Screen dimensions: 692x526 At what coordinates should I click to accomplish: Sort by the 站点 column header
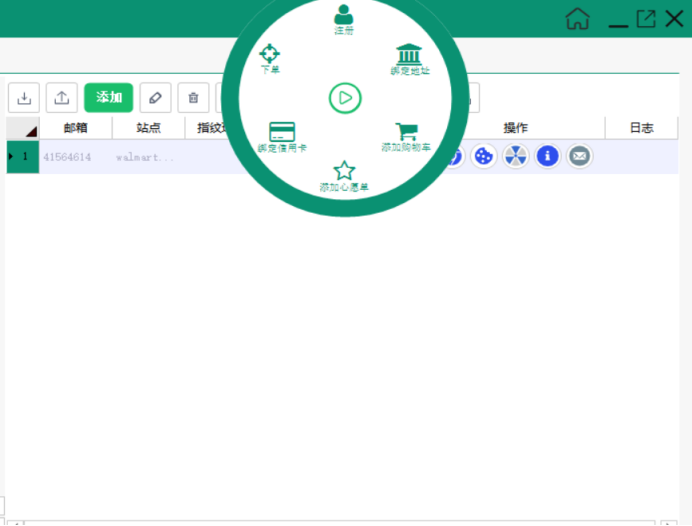(x=148, y=128)
